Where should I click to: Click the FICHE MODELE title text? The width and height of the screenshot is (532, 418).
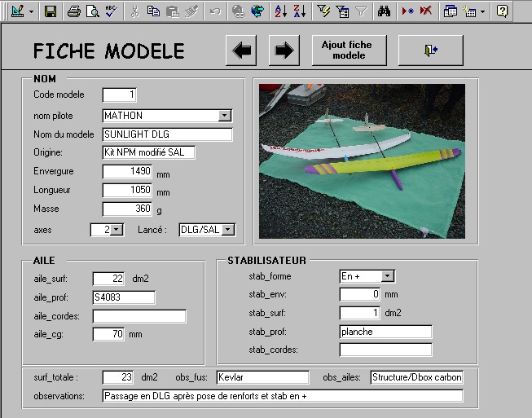[108, 51]
